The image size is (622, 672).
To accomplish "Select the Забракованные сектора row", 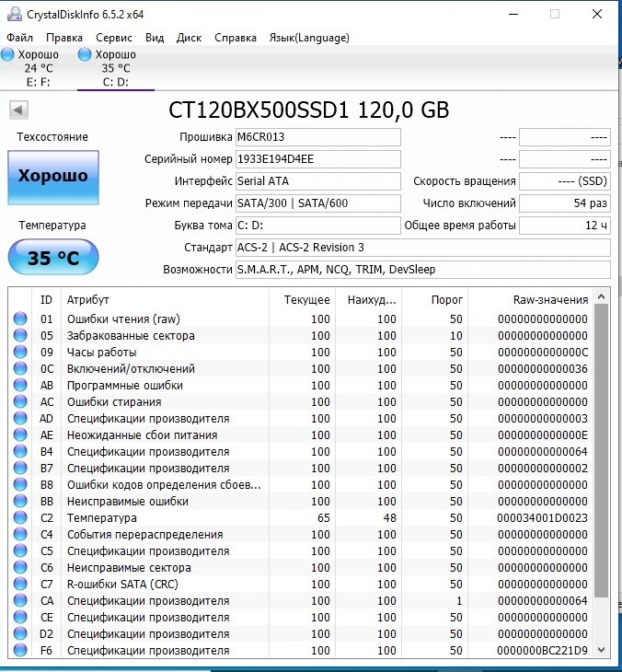I will coord(301,336).
